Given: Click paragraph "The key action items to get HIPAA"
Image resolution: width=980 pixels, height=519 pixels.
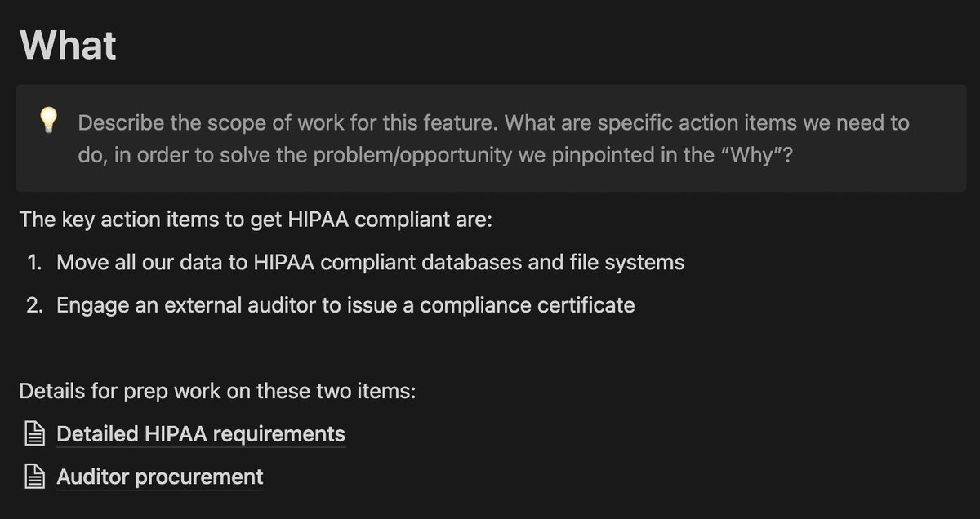Looking at the screenshot, I should pos(256,220).
